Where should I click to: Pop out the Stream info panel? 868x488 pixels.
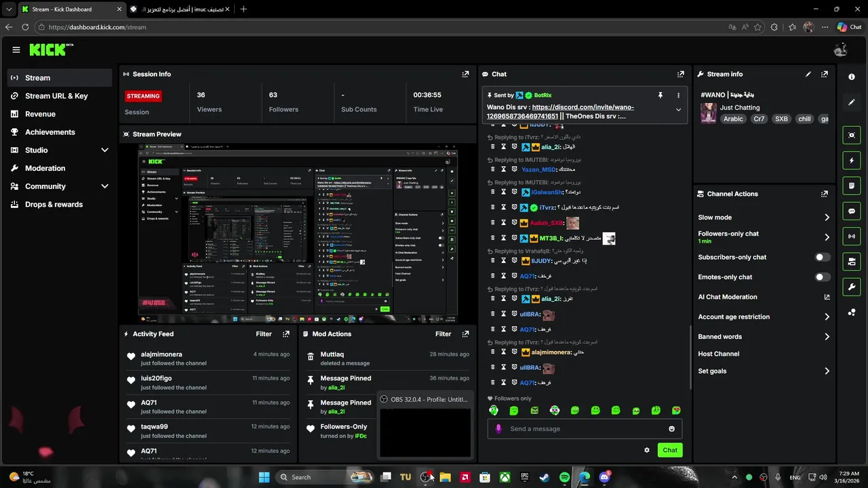(825, 74)
